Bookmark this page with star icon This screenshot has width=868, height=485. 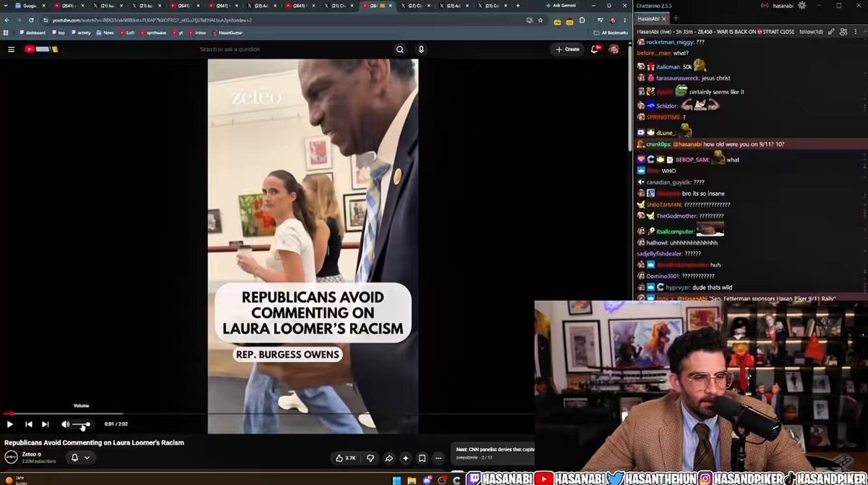click(540, 20)
